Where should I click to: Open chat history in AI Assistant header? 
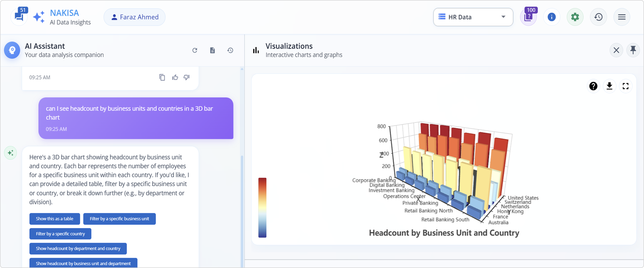point(230,50)
